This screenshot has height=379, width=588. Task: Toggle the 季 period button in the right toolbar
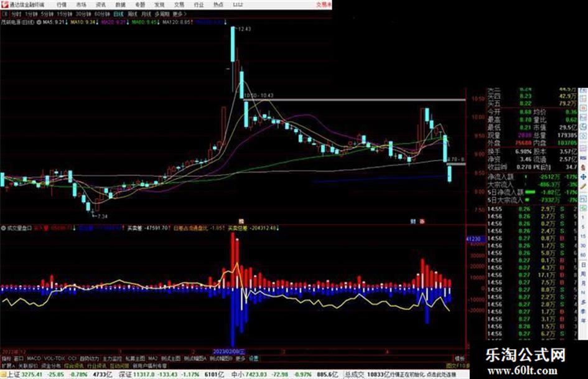coord(583,312)
